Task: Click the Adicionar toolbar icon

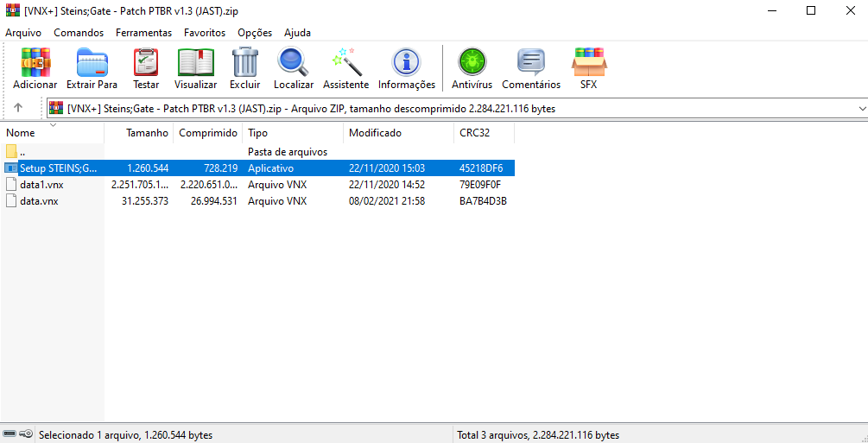Action: [35, 62]
